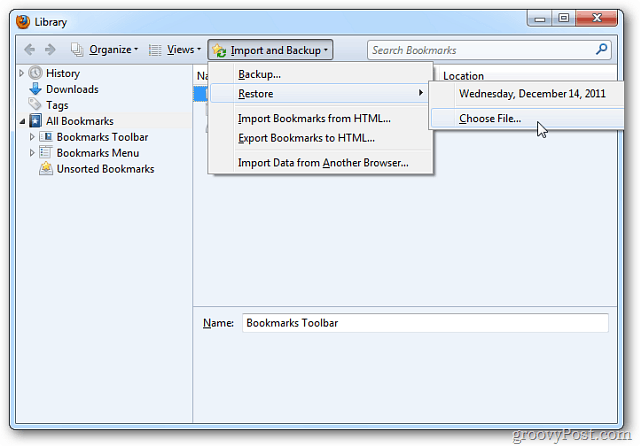640x446 pixels.
Task: Toggle the Import and Backup dropdown
Action: click(270, 50)
